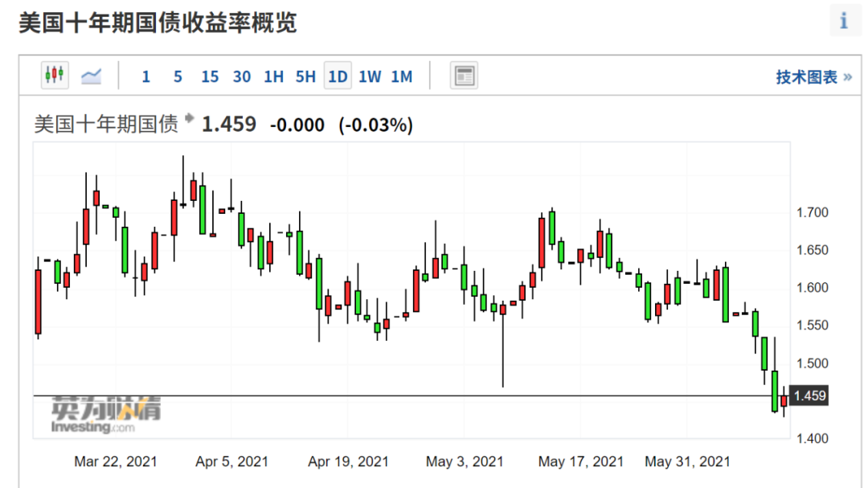
Task: Click the small arrow icon beside 美国十年期国债
Action: tap(190, 117)
